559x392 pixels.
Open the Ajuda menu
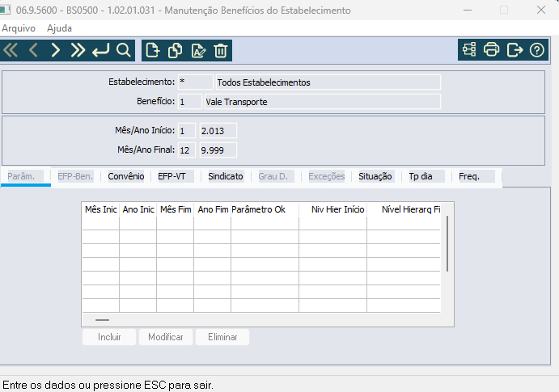point(59,28)
